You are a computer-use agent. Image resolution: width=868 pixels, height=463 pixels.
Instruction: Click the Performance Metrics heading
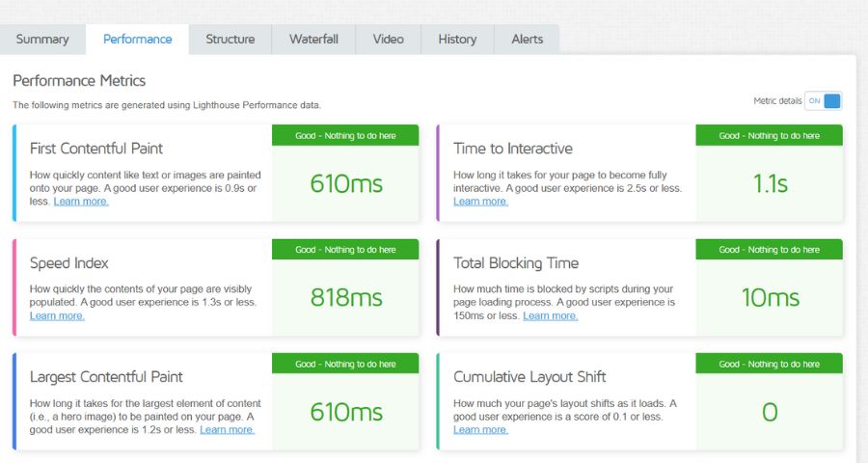coord(79,81)
